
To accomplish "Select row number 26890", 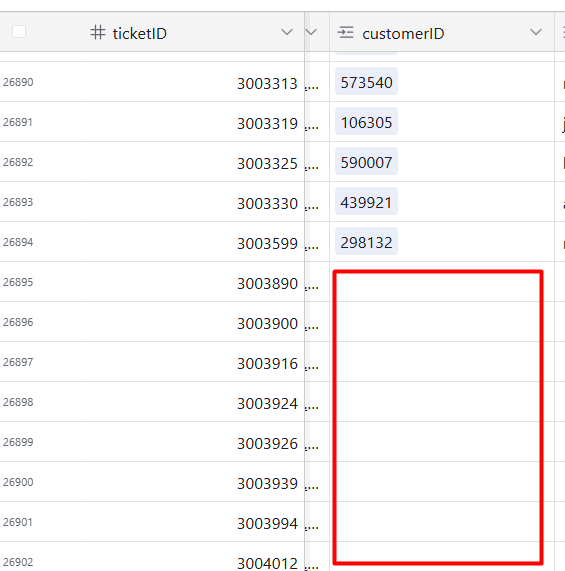I will tap(18, 82).
